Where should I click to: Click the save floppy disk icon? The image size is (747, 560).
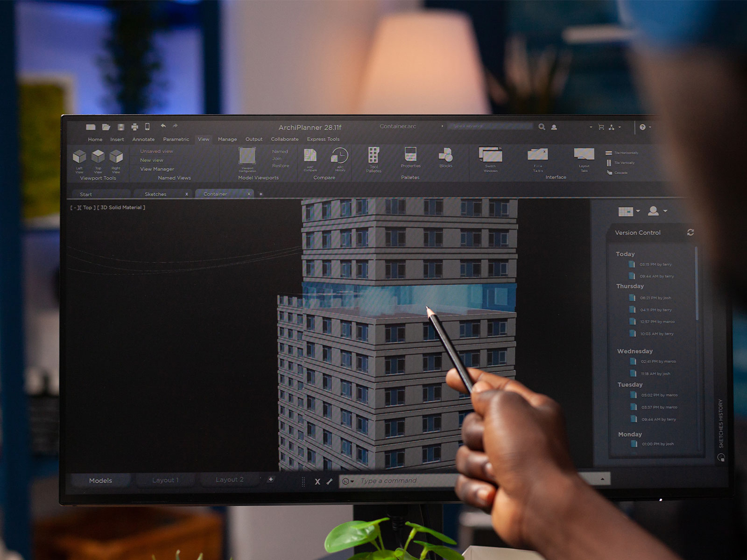(121, 127)
